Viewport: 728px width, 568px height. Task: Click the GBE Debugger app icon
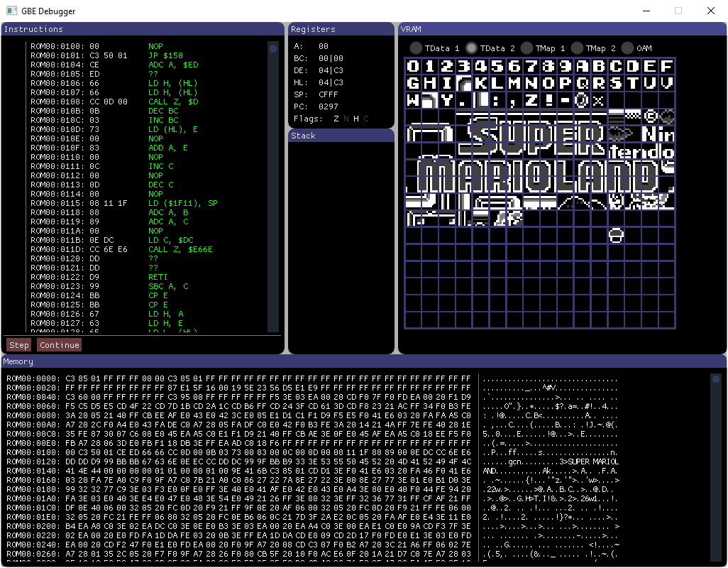[x=11, y=11]
